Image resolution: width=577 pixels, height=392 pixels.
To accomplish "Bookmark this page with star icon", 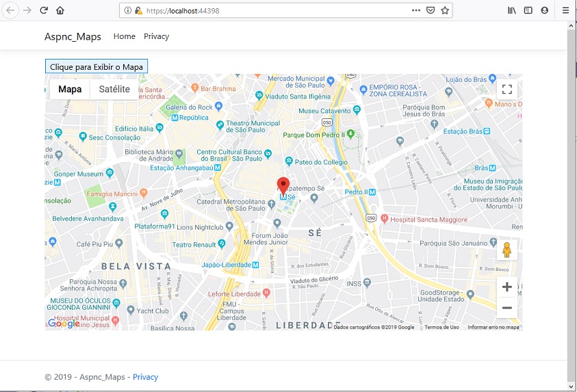I will (444, 10).
